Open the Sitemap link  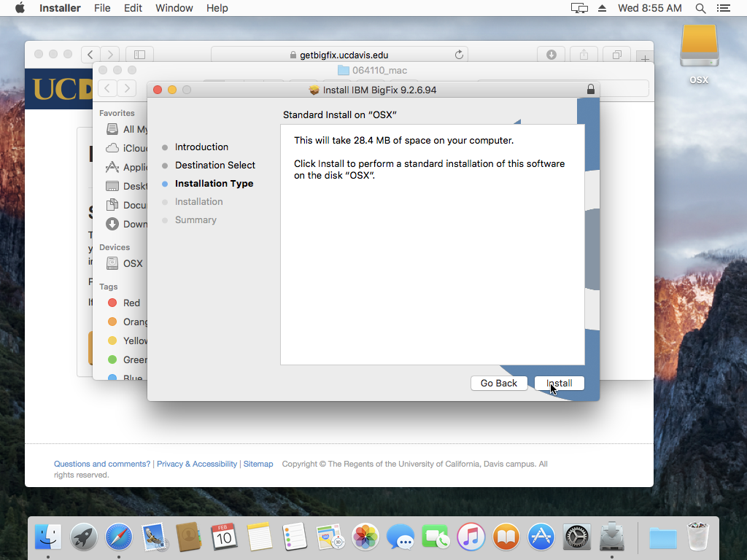click(258, 464)
